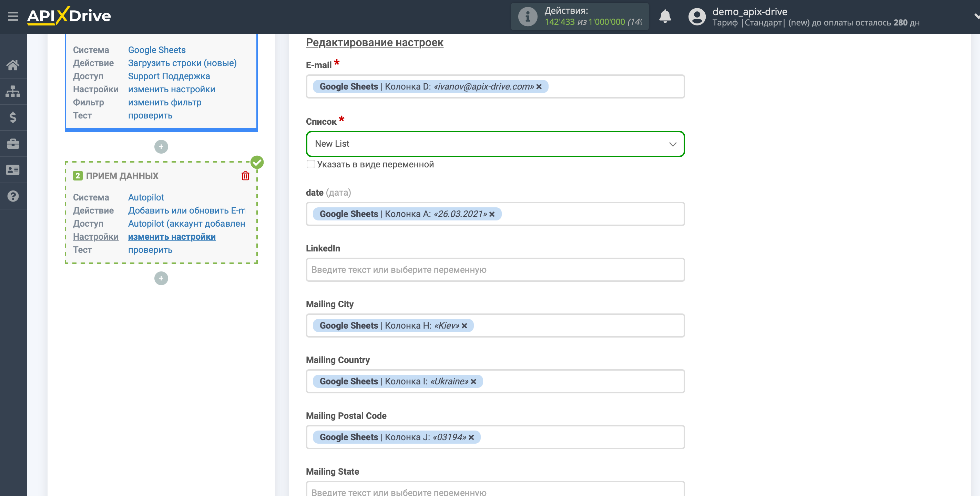Click the green checkmark status icon on ПРИЕМ ДАННЫХ
Viewport: 980px width, 496px height.
pyautogui.click(x=257, y=162)
